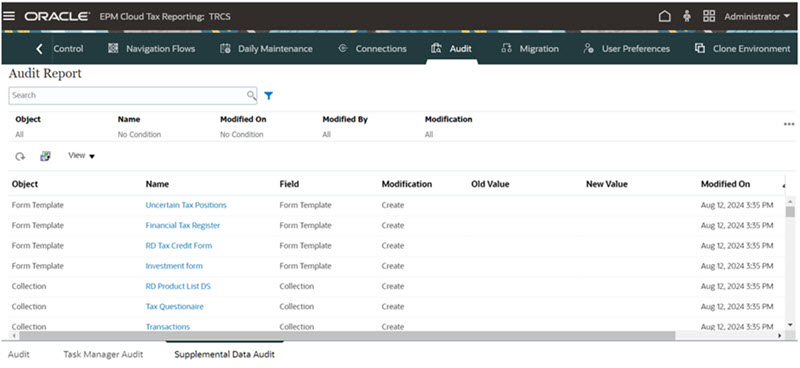Viewport: 800px width, 368px height.
Task: Click the Oracle logo
Action: [x=57, y=17]
